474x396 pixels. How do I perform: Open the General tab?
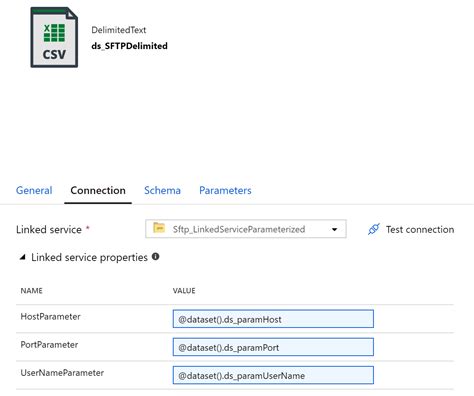point(34,190)
